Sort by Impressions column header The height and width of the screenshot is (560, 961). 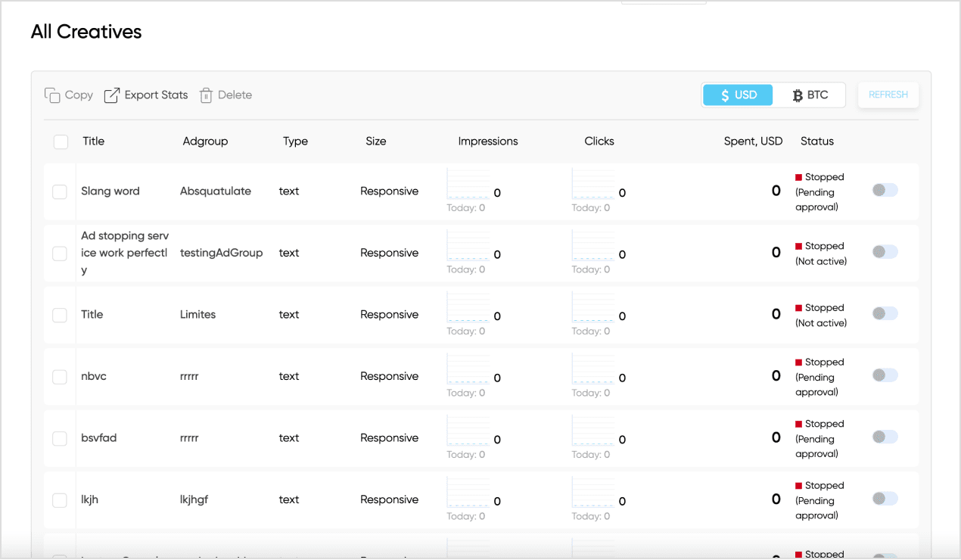(487, 142)
